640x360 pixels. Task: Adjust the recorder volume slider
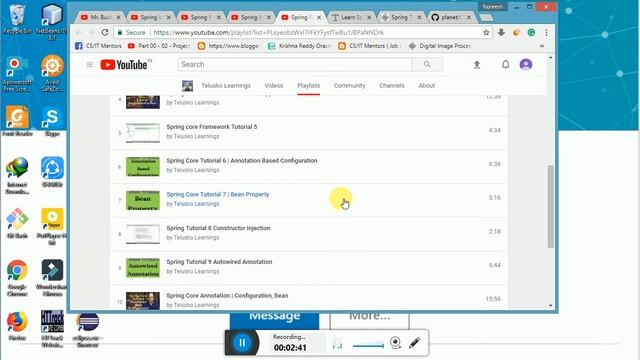(x=368, y=345)
